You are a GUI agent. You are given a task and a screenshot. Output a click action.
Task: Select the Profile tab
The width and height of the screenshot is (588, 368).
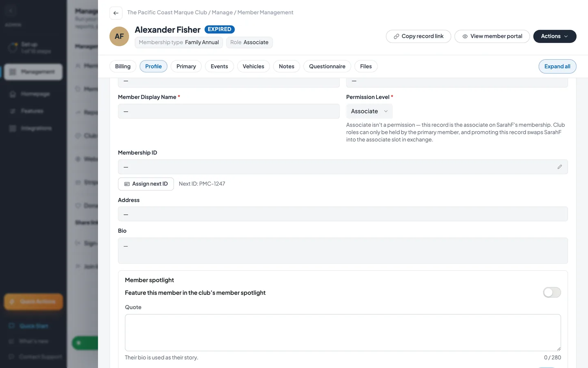tap(154, 66)
